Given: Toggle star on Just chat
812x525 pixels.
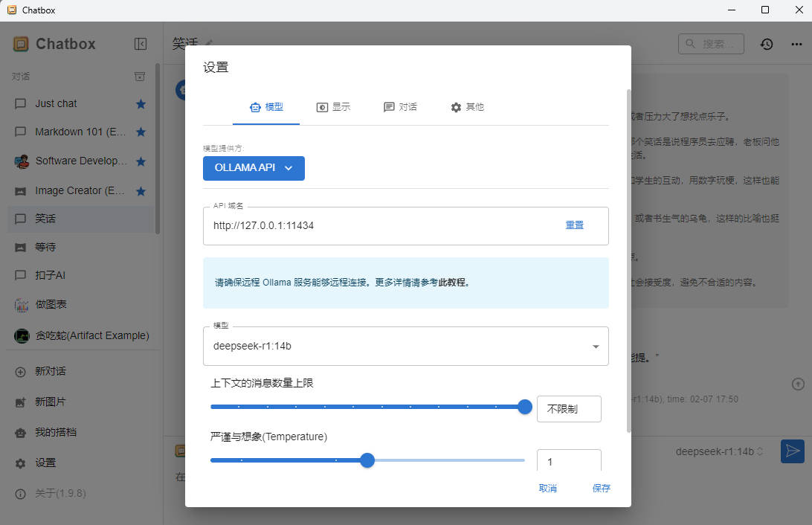Looking at the screenshot, I should coord(141,104).
